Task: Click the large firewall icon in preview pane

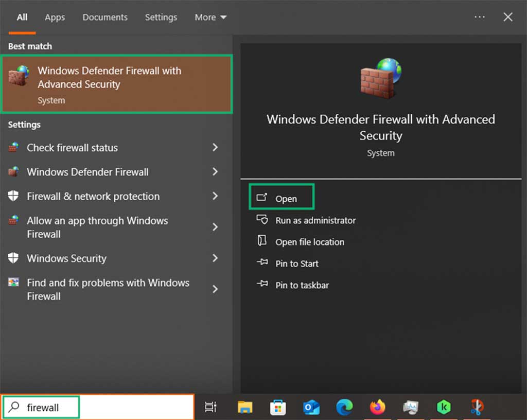Action: [x=381, y=78]
